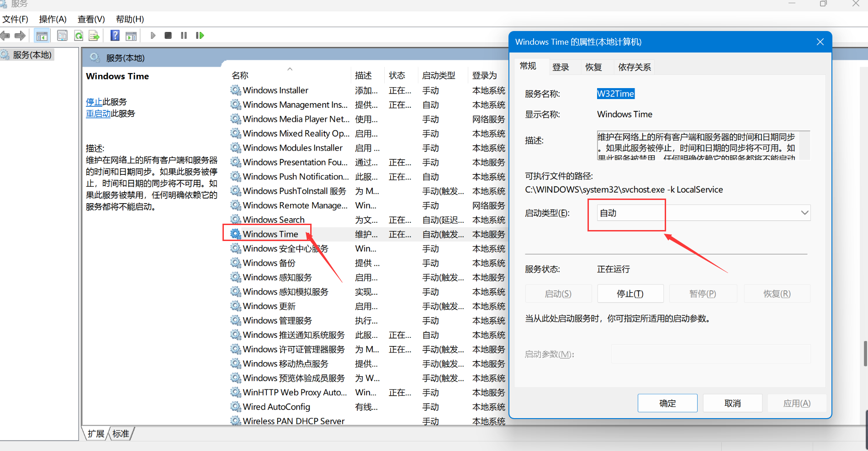Viewport: 868px width, 451px height.
Task: Click the Pause service toolbar icon
Action: point(184,36)
